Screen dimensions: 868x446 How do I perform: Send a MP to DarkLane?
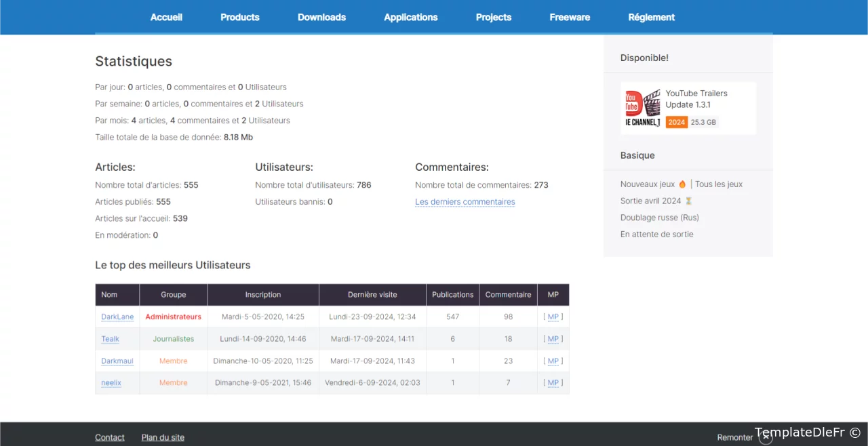tap(553, 317)
